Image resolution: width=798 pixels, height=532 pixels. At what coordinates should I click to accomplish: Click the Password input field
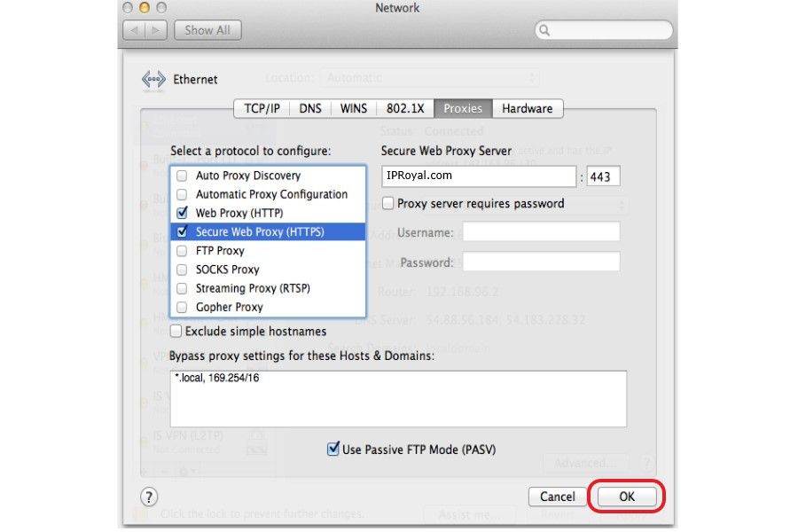[x=542, y=262]
